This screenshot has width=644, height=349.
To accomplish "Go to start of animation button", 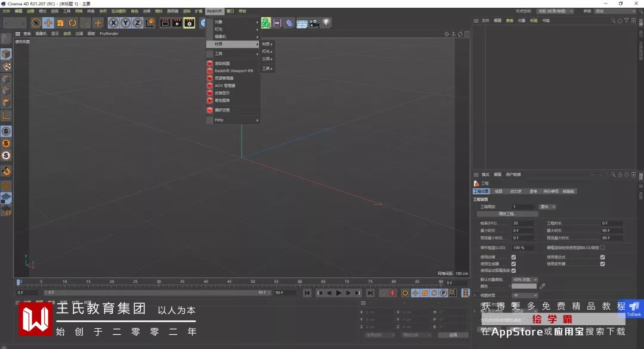I will (x=307, y=293).
